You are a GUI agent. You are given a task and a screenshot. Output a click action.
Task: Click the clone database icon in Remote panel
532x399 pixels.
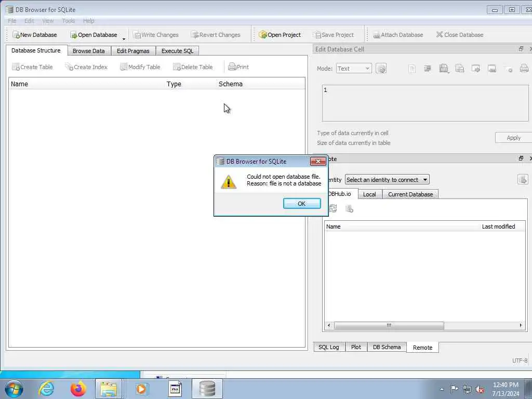[350, 209]
